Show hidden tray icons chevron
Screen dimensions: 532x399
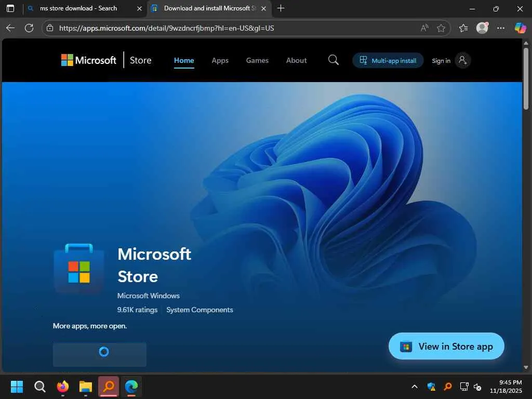[x=414, y=387]
